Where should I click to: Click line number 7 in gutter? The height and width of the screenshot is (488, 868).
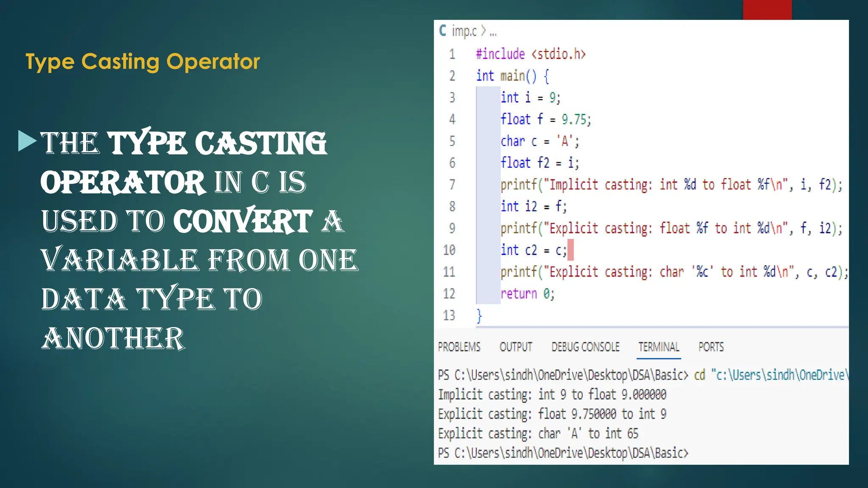[x=452, y=185]
